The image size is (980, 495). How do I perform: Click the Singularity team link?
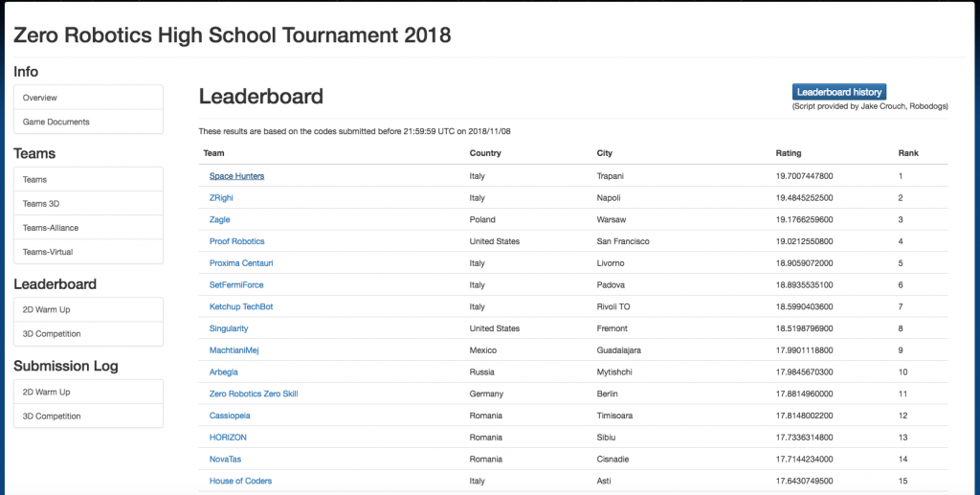point(229,328)
